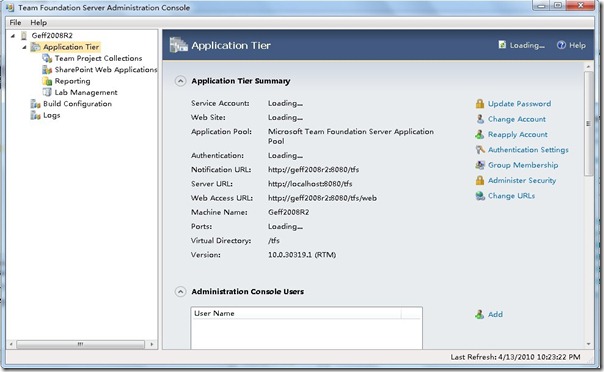Click the Version value 10.0.30319.1 (RTM)

[x=302, y=255]
